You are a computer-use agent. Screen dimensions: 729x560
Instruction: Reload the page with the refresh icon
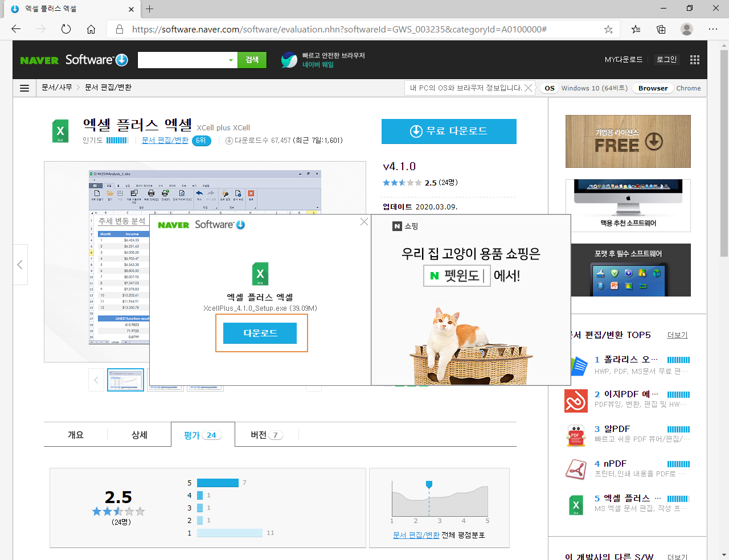[66, 29]
